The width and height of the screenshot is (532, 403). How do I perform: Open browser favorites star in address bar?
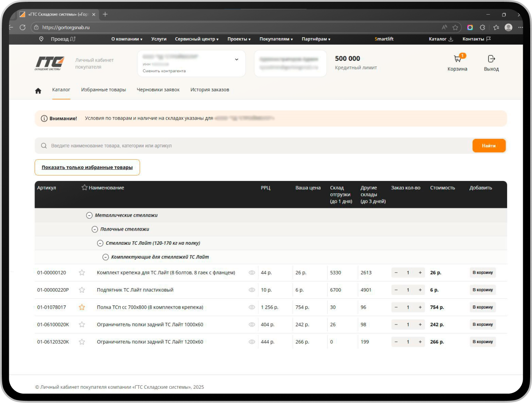point(455,27)
